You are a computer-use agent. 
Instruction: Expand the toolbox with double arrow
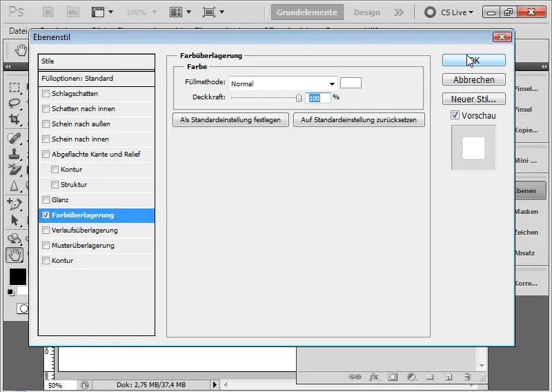point(8,66)
